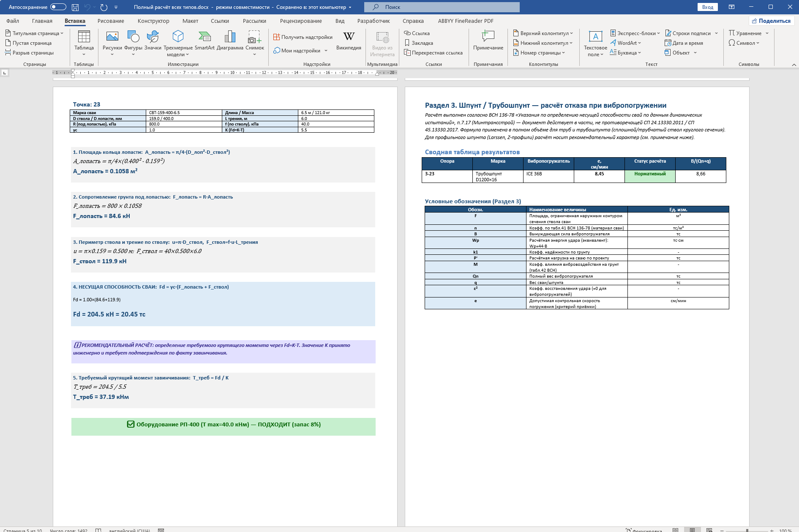Click the Уравнение equation icon
799x532 pixels.
pos(732,33)
